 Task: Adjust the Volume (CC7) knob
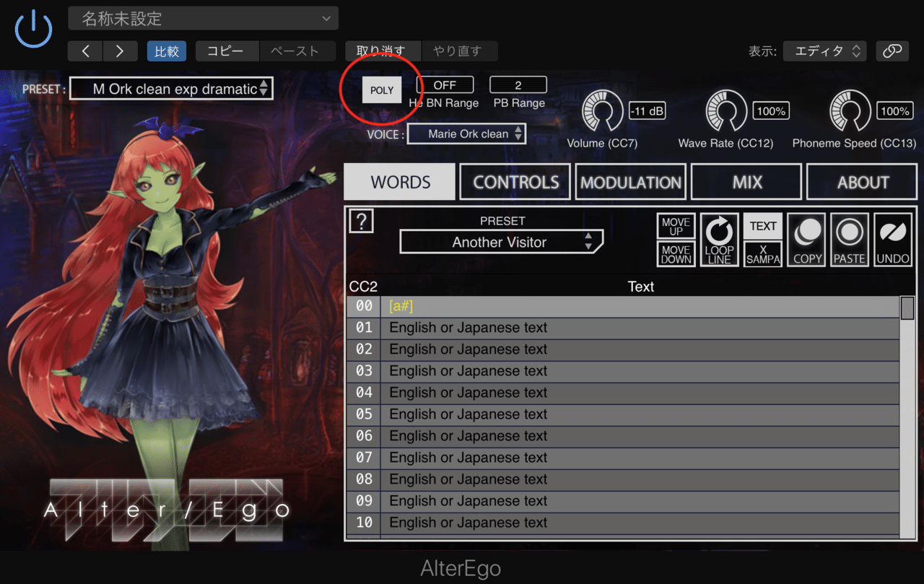pos(602,110)
